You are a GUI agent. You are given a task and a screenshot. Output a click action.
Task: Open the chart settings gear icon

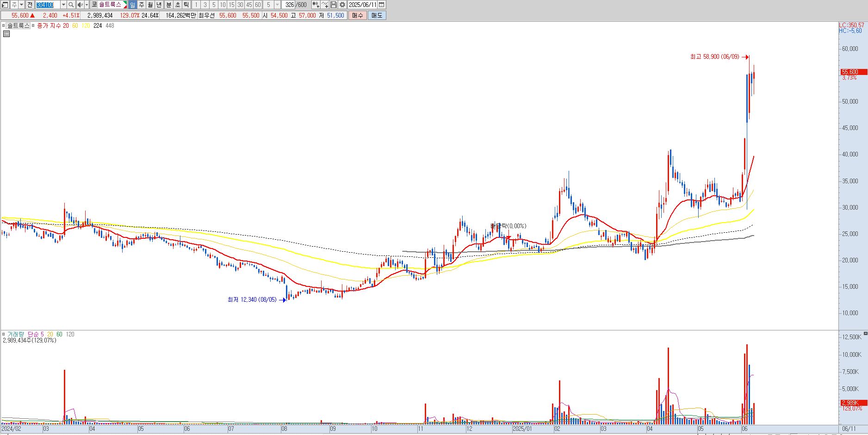pos(342,5)
